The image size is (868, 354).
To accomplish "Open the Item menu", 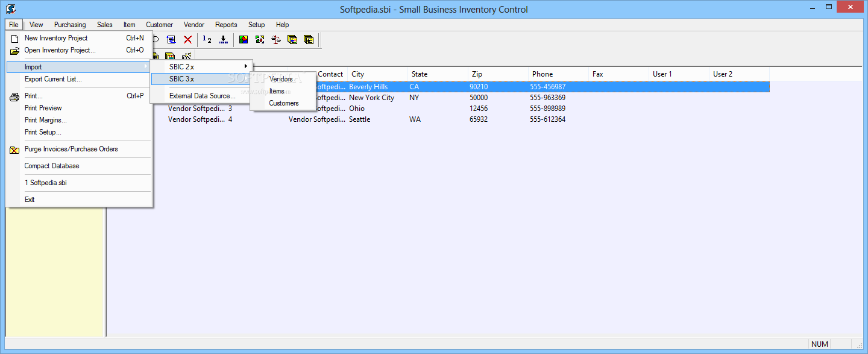I will point(130,25).
